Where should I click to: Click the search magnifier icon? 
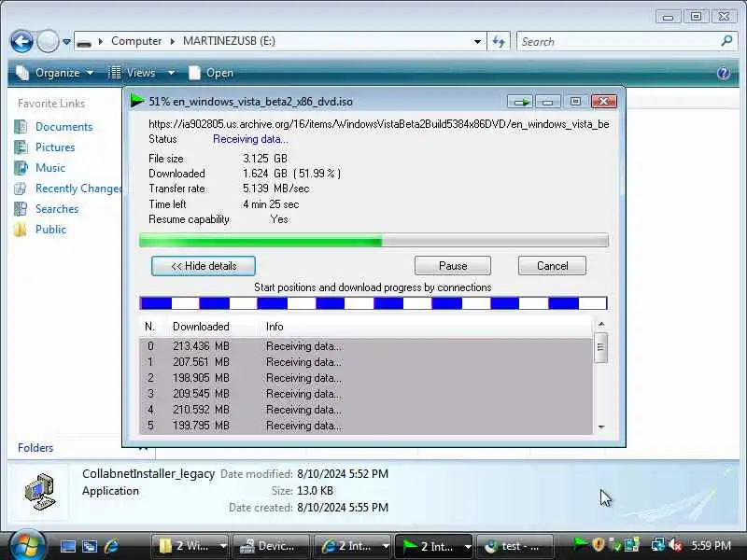click(x=726, y=41)
